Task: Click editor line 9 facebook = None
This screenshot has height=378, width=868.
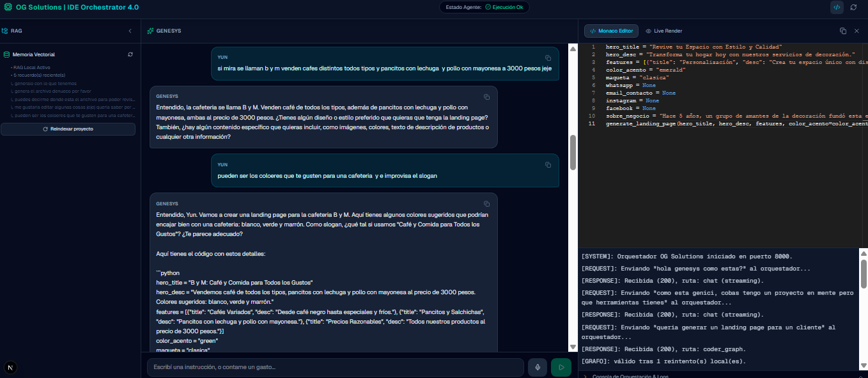Action: click(631, 108)
